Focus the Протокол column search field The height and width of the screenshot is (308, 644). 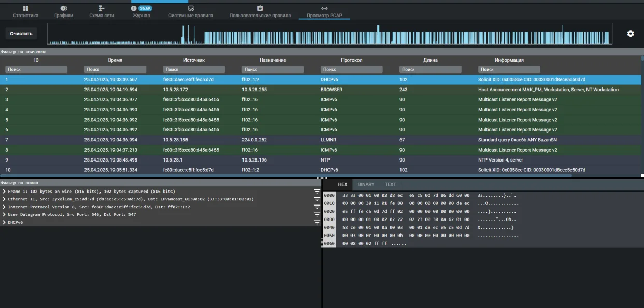(x=351, y=69)
